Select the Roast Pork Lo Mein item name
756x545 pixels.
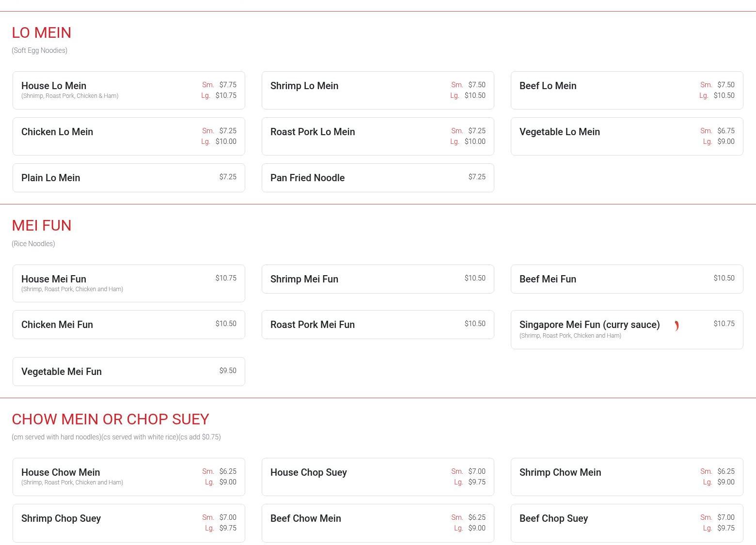tap(313, 132)
